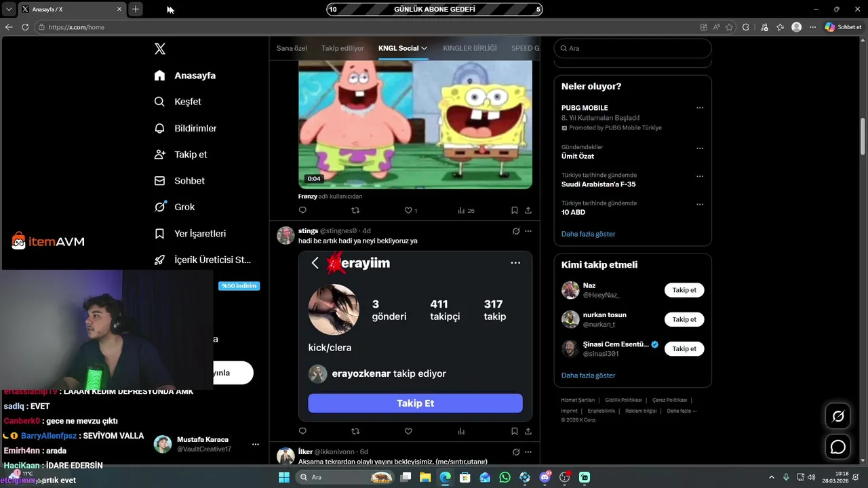Screen dimensions: 868x488
Task: Open Keşfet explore page
Action: click(x=178, y=102)
